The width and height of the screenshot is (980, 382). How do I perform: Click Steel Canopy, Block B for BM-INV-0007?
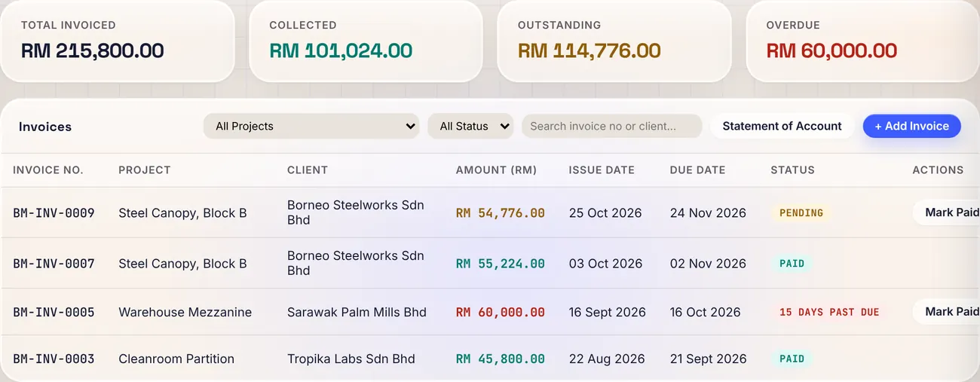coord(182,264)
